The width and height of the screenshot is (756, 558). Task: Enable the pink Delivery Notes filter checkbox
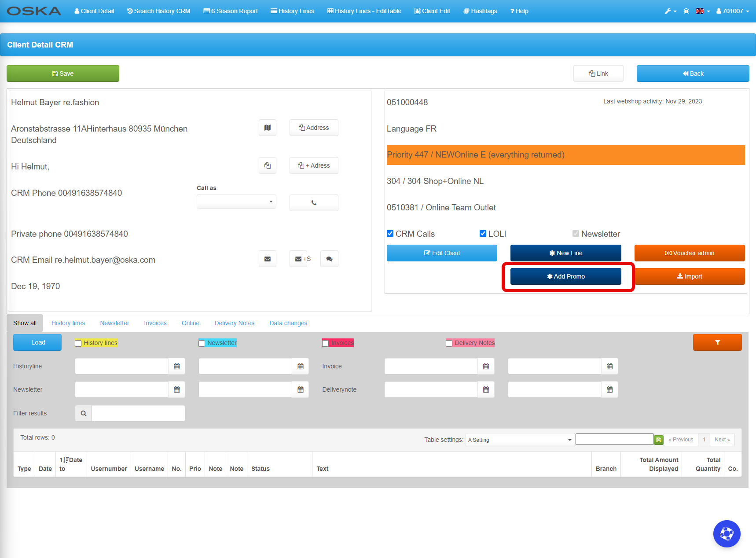[x=449, y=343]
